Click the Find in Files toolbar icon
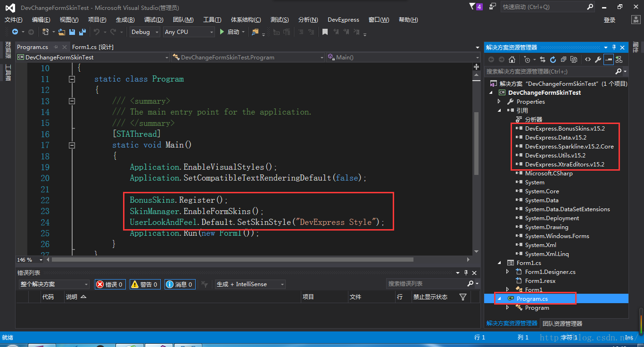The image size is (644, 347). [x=255, y=32]
